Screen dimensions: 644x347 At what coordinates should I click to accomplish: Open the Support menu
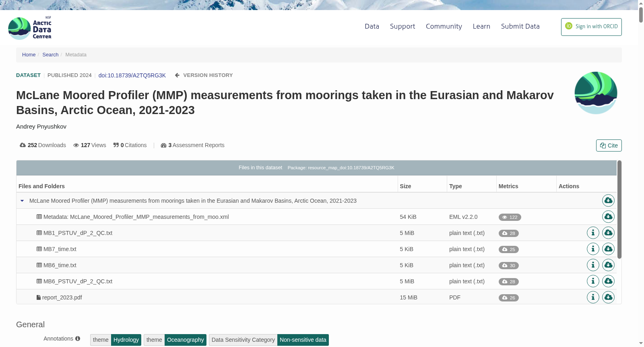402,26
